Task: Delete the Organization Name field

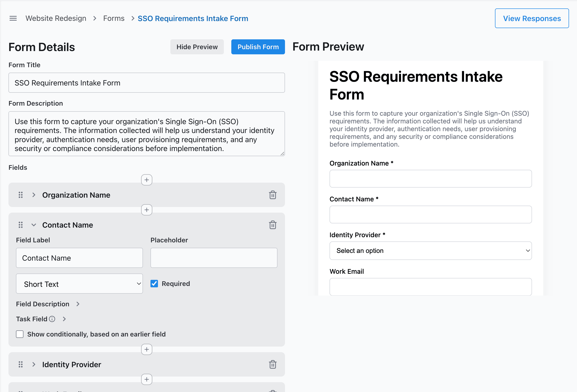Action: point(273,195)
